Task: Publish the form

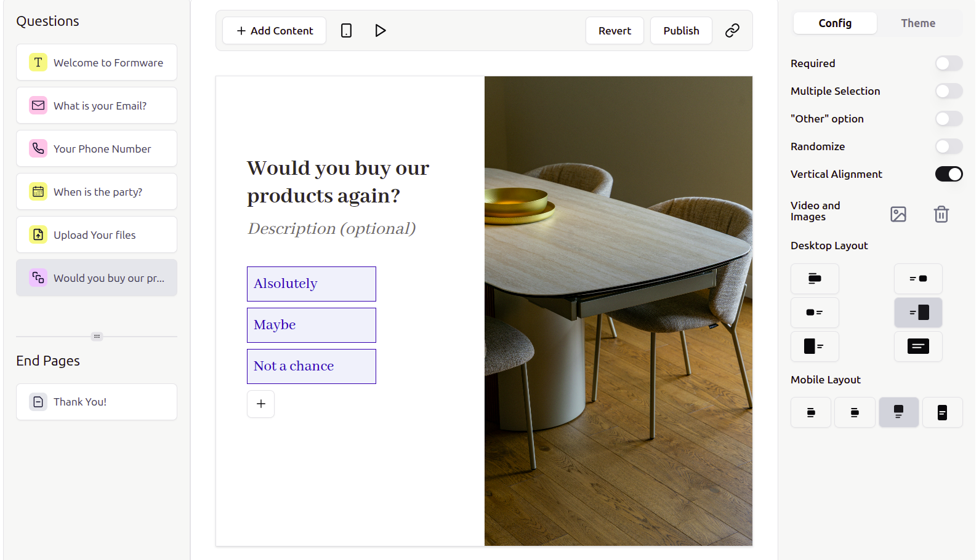Action: pos(681,30)
